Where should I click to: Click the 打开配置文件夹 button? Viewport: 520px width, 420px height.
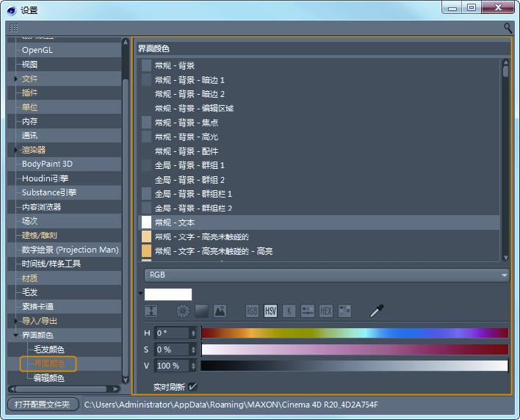43,405
